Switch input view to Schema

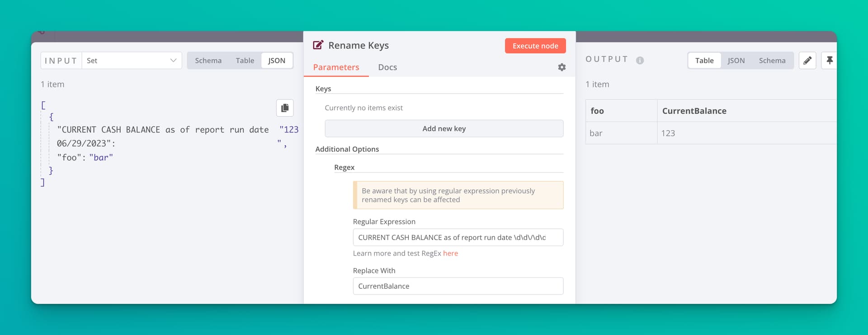pos(208,61)
